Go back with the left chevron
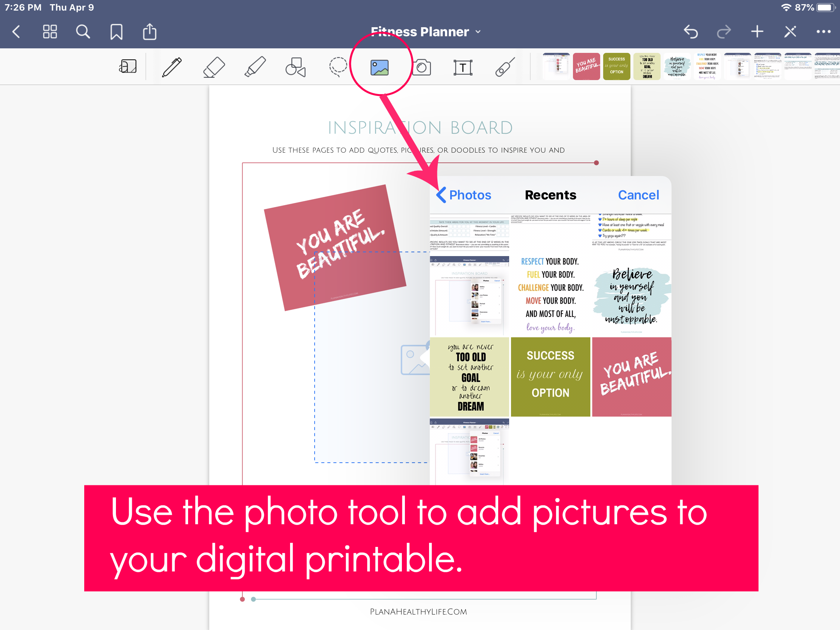Screen dimensions: 840x630 (x=16, y=31)
